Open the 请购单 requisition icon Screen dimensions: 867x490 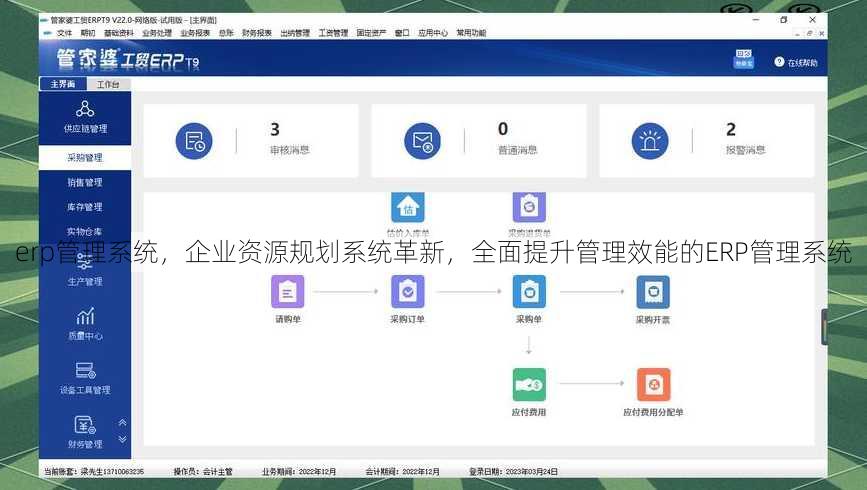point(288,291)
